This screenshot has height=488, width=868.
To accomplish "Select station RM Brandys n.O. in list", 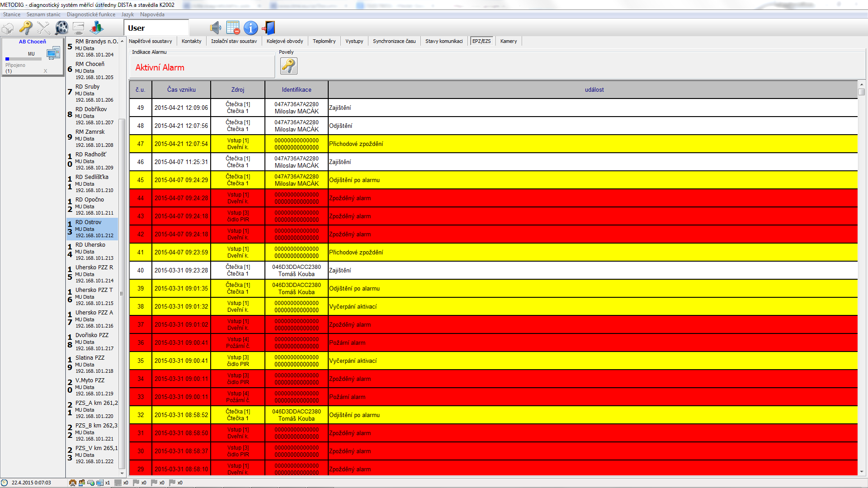I will pyautogui.click(x=92, y=48).
